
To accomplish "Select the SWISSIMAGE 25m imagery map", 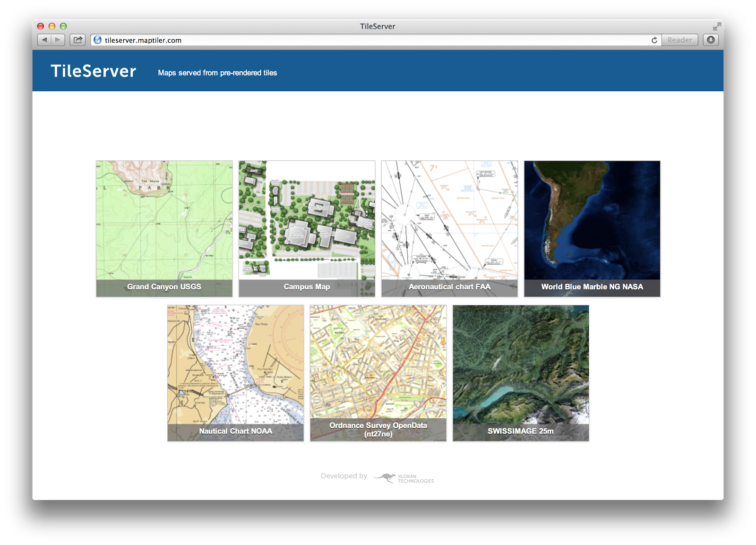I will 521,372.
